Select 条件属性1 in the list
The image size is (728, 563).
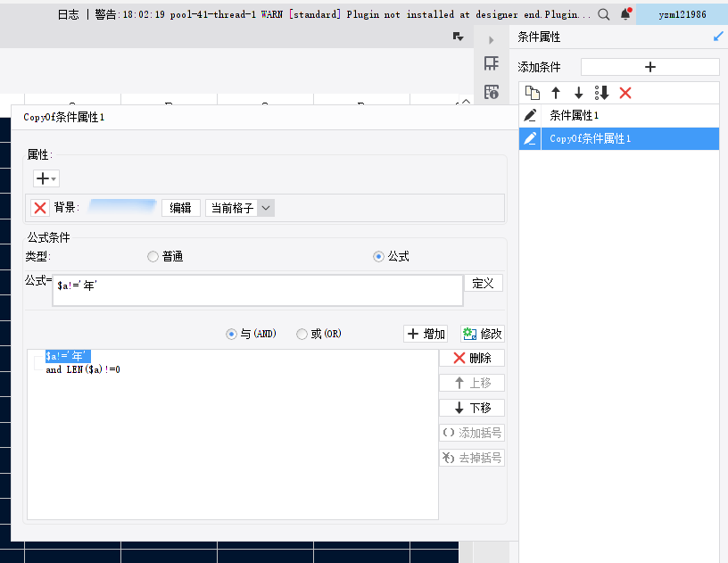(630, 115)
